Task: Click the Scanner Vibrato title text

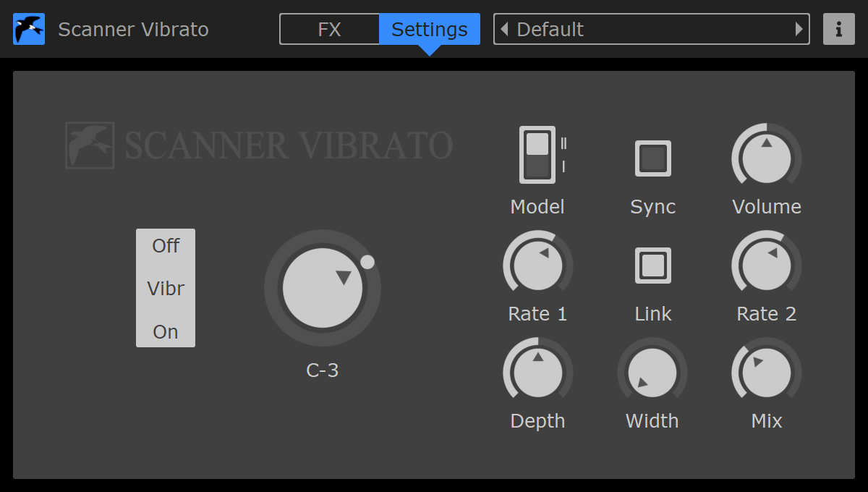Action: (133, 30)
